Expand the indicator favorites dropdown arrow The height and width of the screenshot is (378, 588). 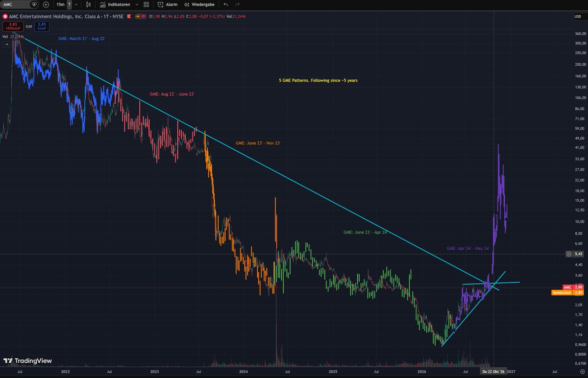136,4
